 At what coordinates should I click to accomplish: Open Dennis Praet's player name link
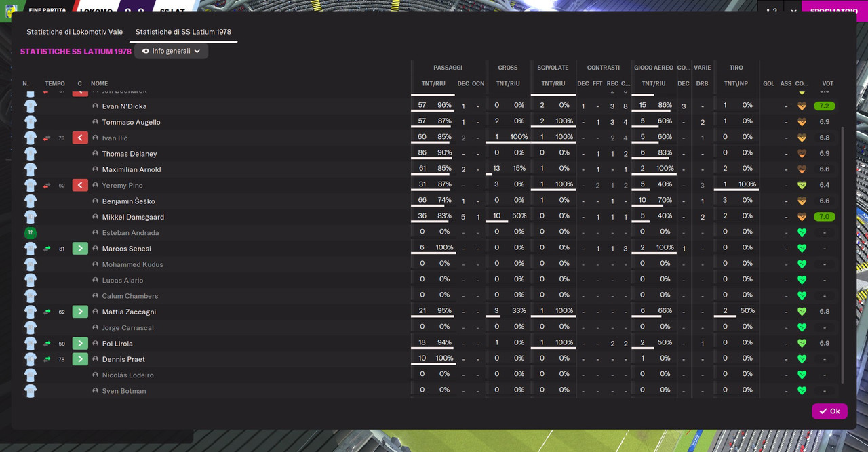(123, 359)
